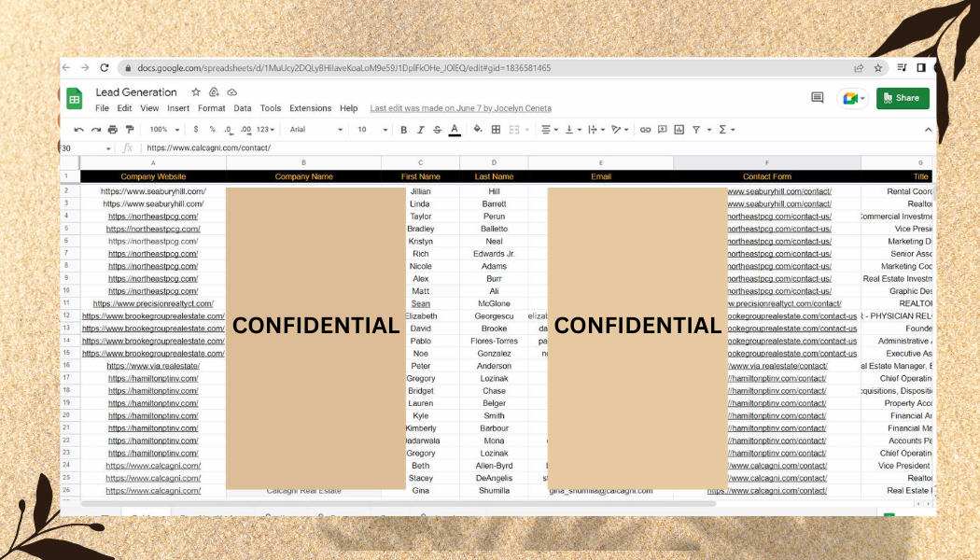
Task: Open via.realestate website link
Action: (x=153, y=366)
